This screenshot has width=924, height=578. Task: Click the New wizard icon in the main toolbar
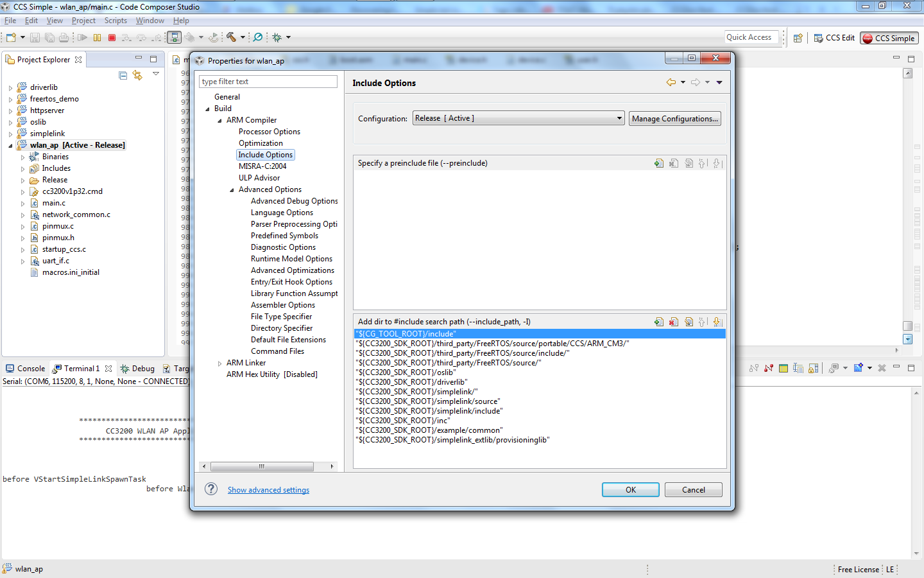[x=11, y=38]
